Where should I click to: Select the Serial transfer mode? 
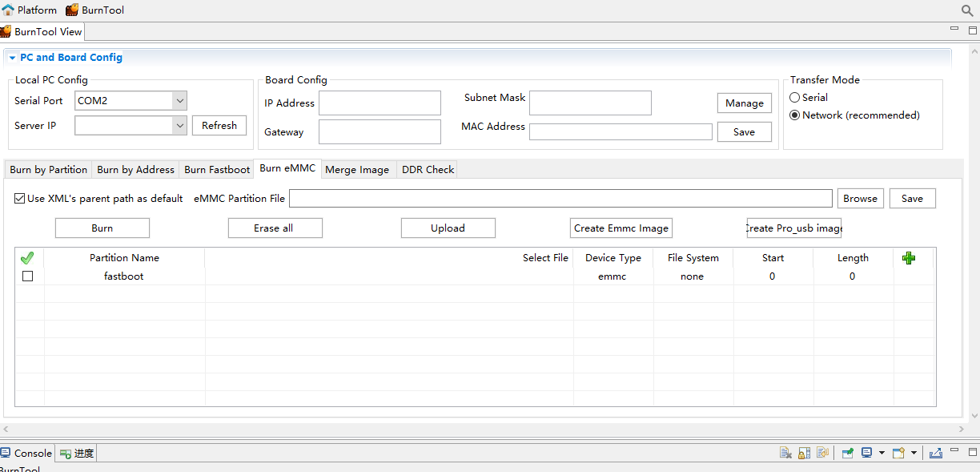[795, 98]
